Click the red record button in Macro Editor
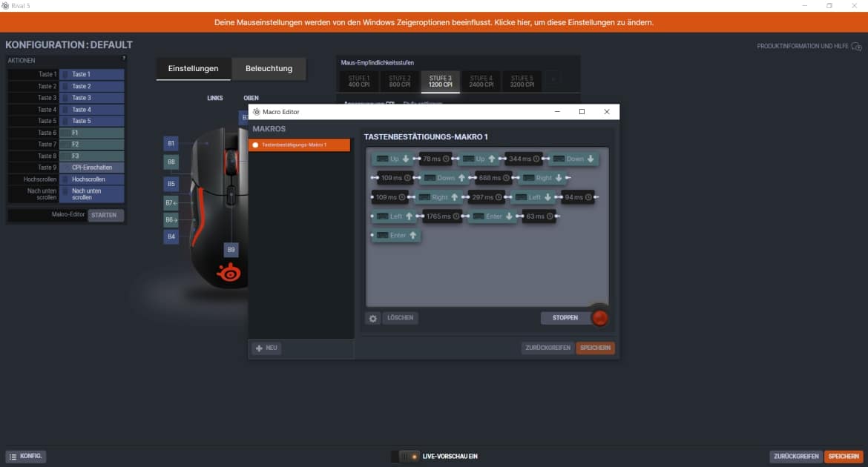 point(599,318)
